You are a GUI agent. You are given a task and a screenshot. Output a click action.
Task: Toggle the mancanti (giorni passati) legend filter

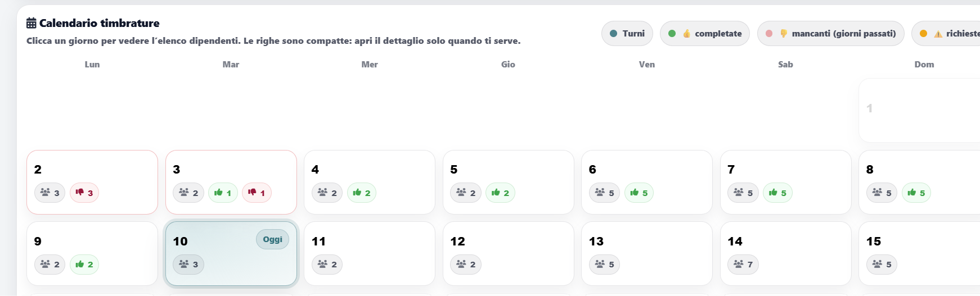[831, 34]
